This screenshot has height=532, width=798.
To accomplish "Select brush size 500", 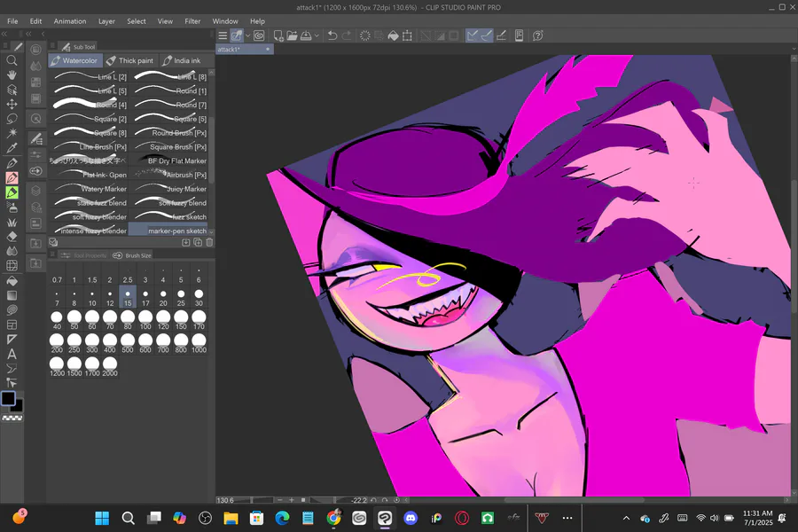I will point(128,344).
